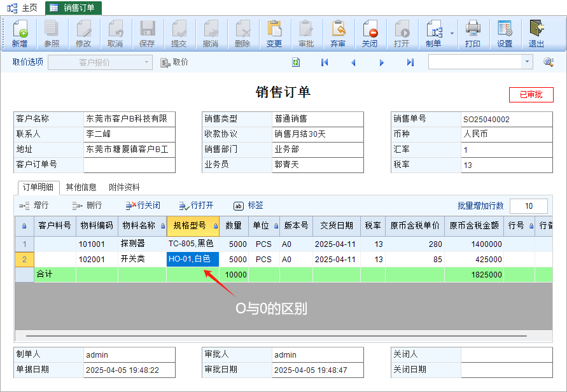
Task: Click the horizontal scrollbar of the grid
Action: (x=274, y=335)
